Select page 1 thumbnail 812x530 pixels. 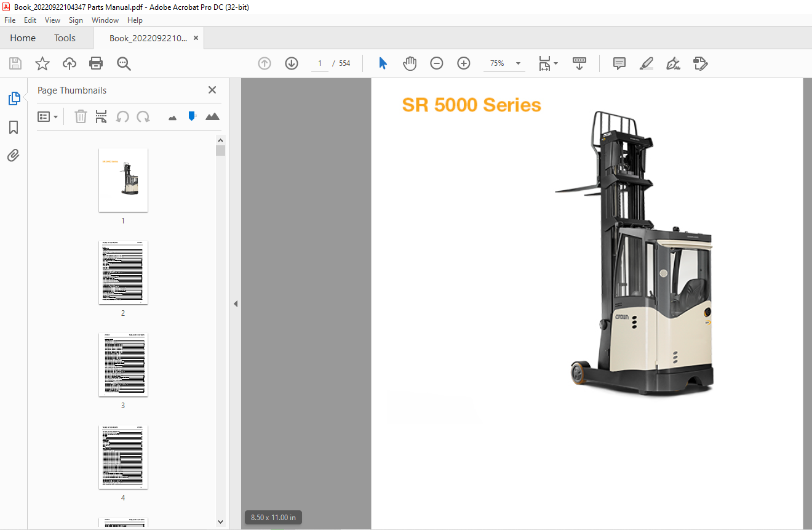[123, 180]
